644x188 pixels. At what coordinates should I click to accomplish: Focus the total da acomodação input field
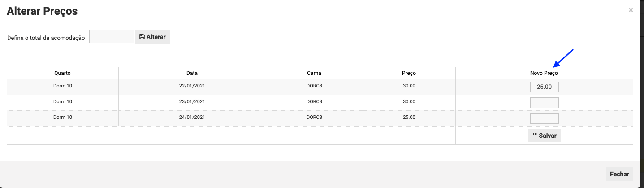click(x=112, y=36)
